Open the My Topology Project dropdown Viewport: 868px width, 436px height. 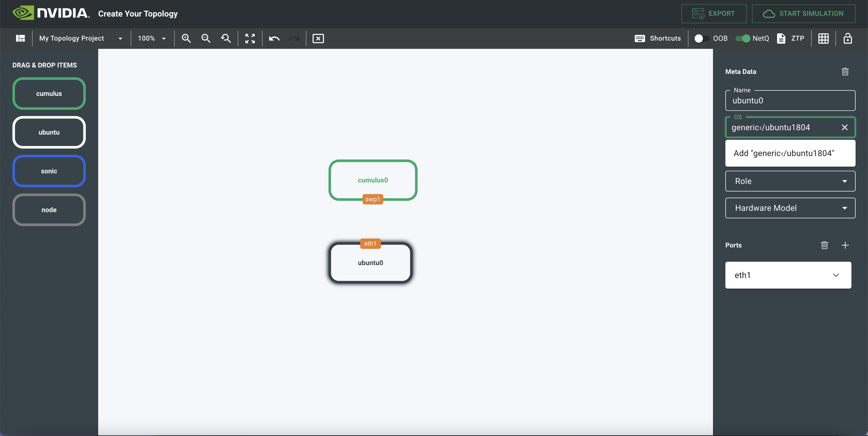(x=81, y=38)
